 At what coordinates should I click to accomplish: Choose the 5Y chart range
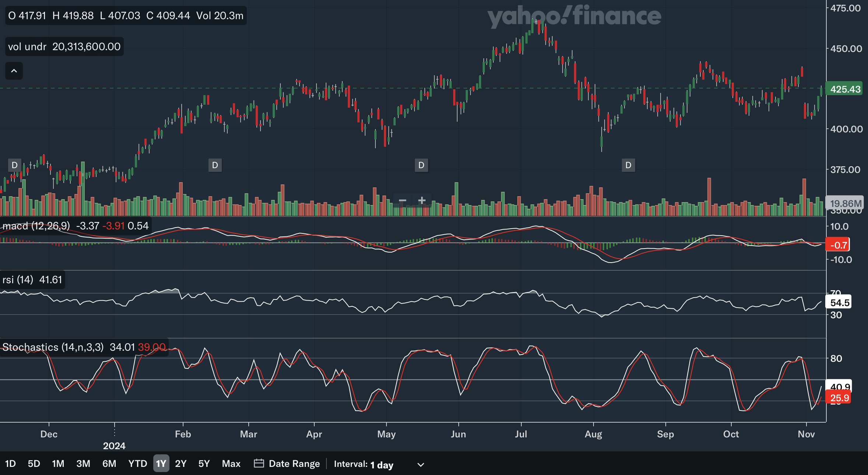click(204, 464)
